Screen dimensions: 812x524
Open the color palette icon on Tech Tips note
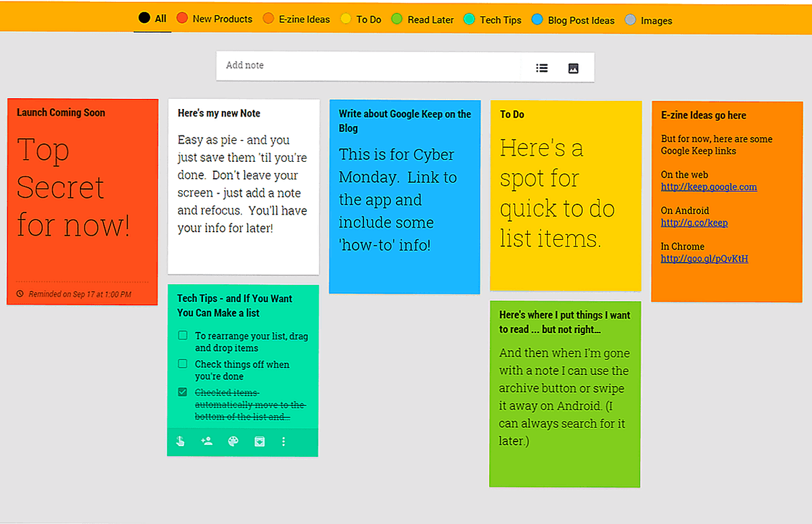233,441
